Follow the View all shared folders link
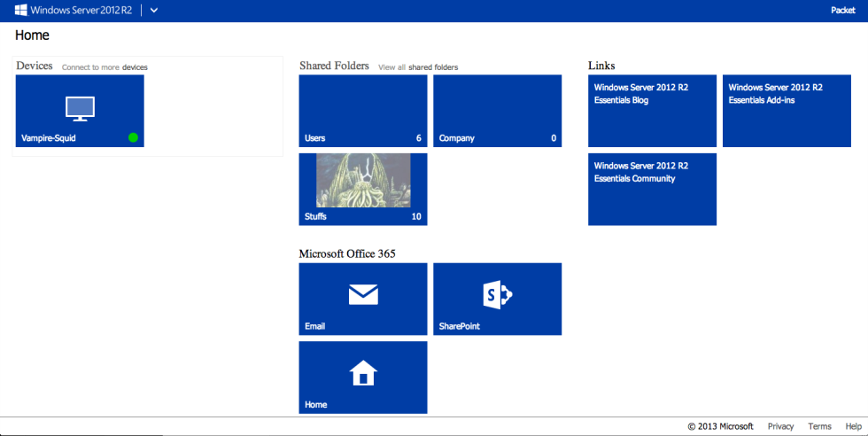This screenshot has height=436, width=868. (x=418, y=67)
